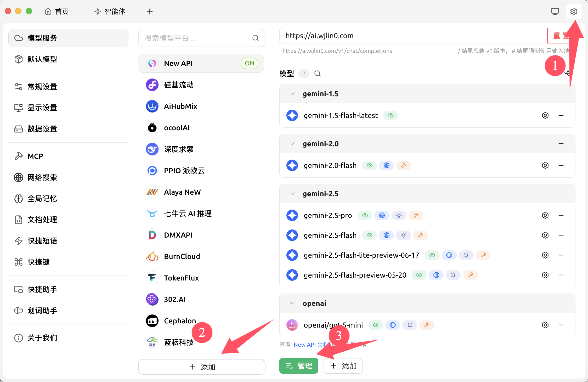Select Alaya NeW provider

click(201, 192)
